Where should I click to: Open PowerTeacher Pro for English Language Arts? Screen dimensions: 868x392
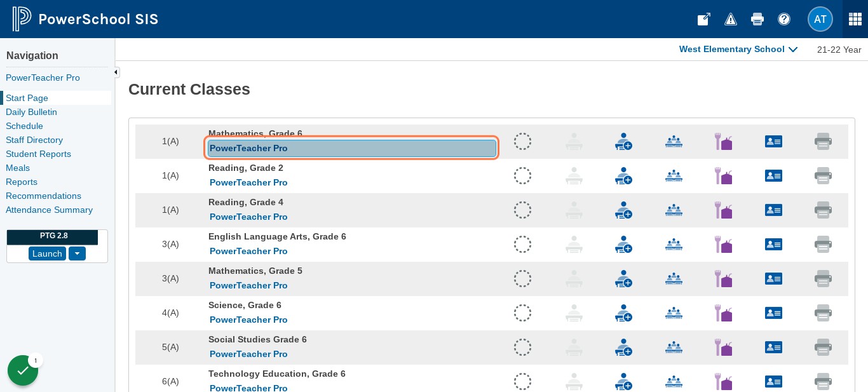(248, 251)
